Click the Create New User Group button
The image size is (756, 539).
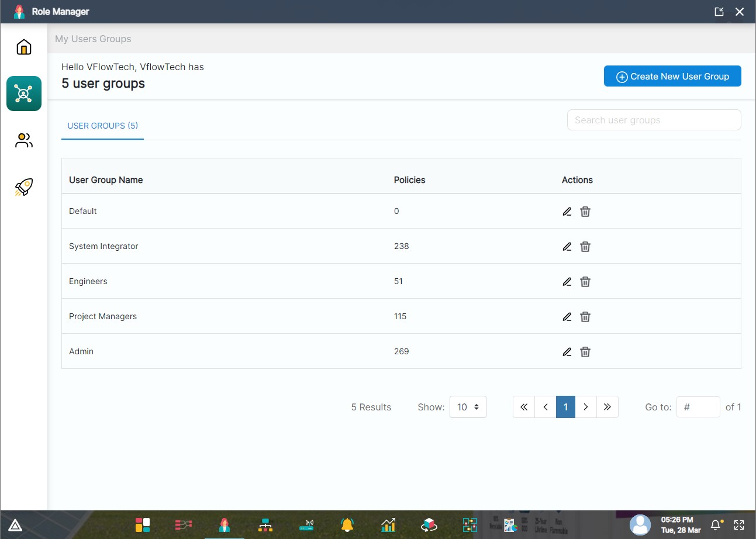click(x=672, y=76)
